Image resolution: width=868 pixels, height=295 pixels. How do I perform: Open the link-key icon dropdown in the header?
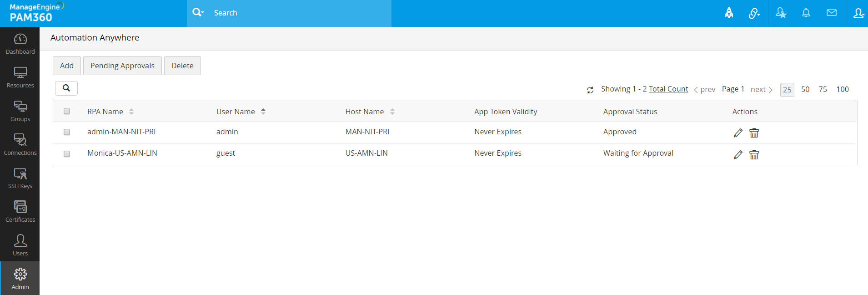coord(754,13)
